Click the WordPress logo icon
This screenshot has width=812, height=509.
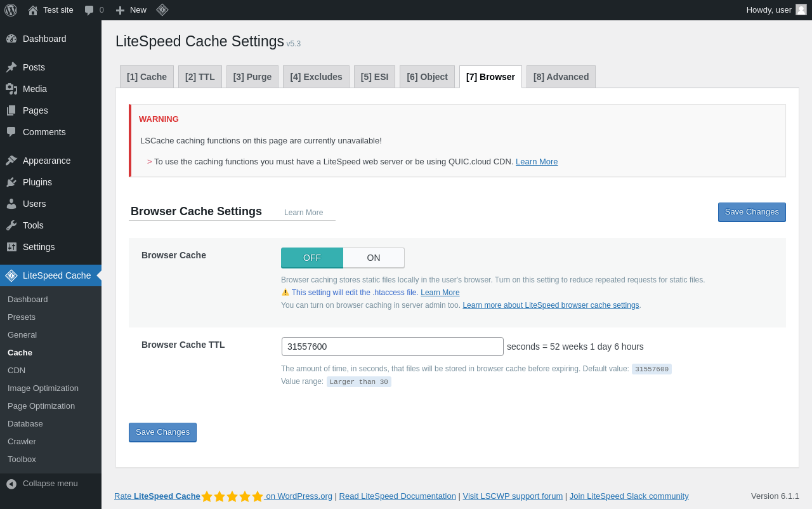[11, 10]
